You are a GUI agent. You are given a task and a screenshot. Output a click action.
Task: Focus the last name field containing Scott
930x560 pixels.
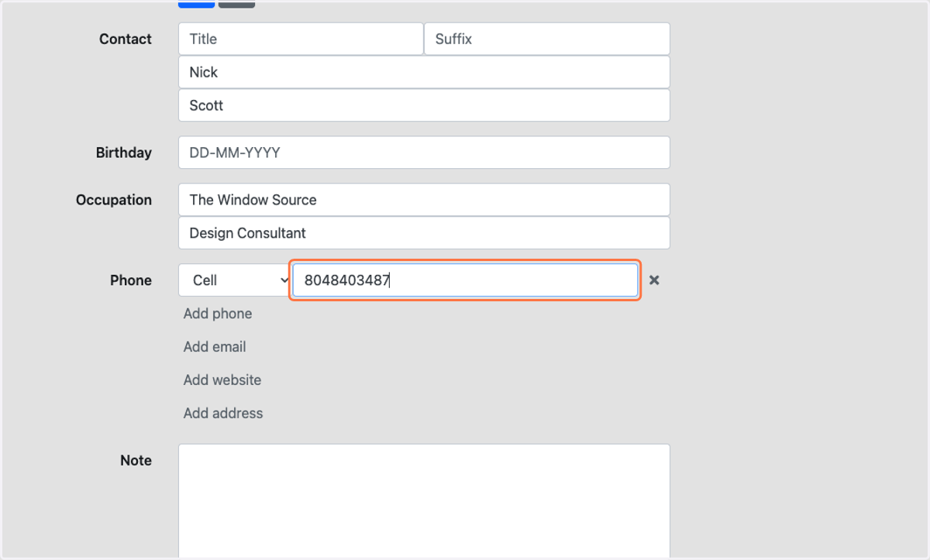(424, 105)
